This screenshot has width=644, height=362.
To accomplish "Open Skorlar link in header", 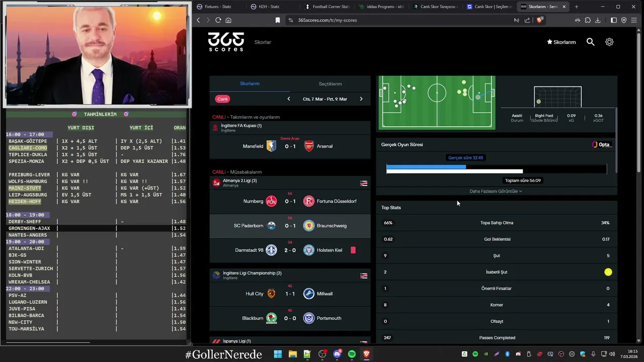I will tap(263, 42).
